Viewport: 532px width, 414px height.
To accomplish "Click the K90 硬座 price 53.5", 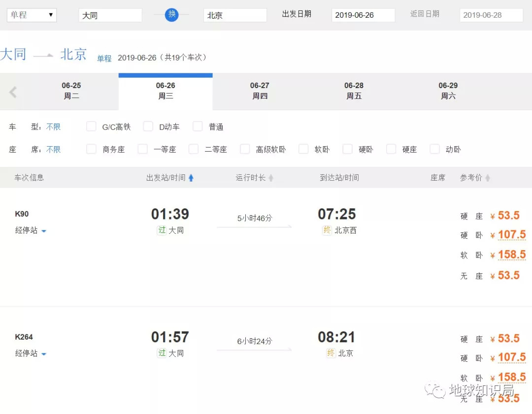I will [x=508, y=215].
